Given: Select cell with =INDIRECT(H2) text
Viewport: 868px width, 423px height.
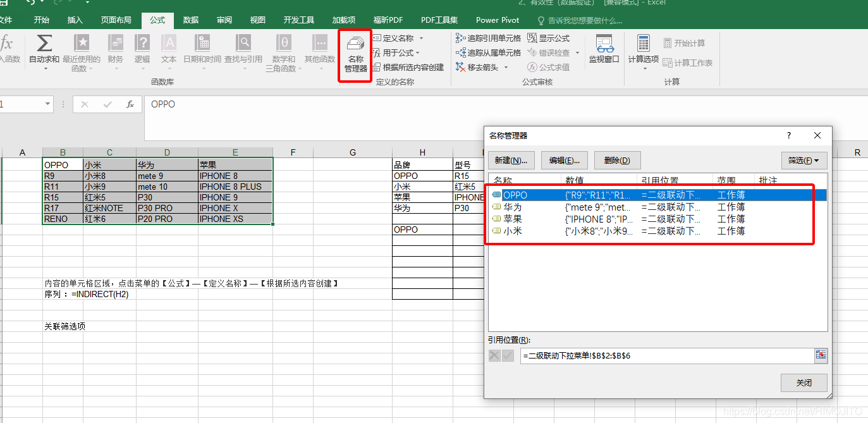Looking at the screenshot, I should (86, 294).
